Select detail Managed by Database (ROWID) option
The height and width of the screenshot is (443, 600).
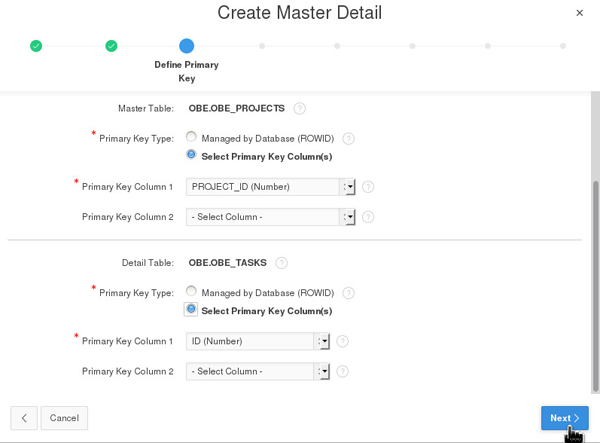pyautogui.click(x=191, y=292)
